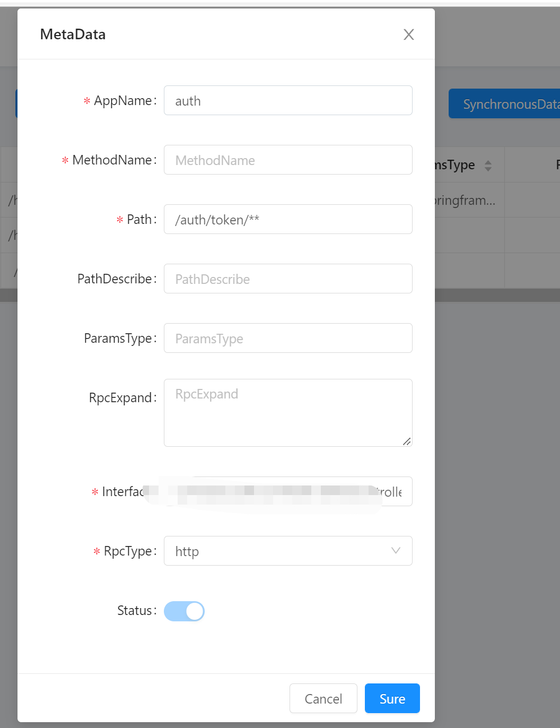Click the ascending sort caret on ParamsType column
Screen dimensions: 560x728
(x=488, y=161)
